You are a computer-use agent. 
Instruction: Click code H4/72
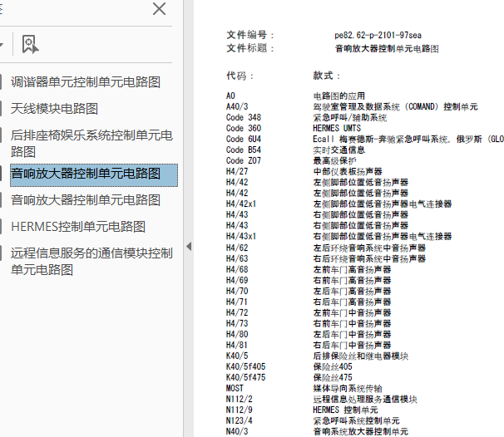(x=237, y=312)
